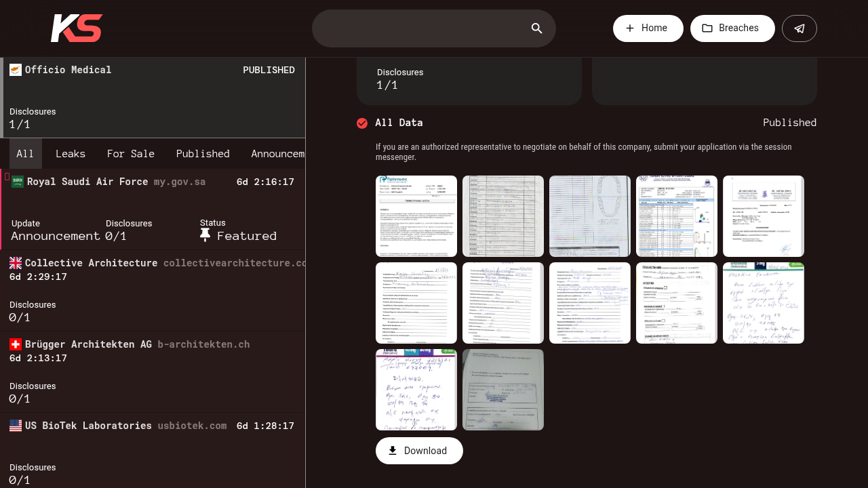Screen dimensions: 868x488
Task: Click the my.gov.sa domain text
Action: coord(180,182)
